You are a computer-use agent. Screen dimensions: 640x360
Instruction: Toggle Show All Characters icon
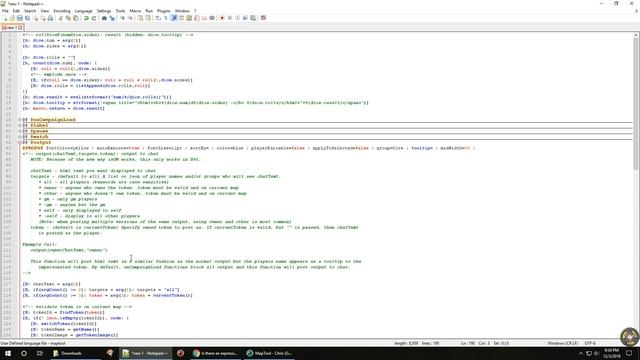[165, 18]
